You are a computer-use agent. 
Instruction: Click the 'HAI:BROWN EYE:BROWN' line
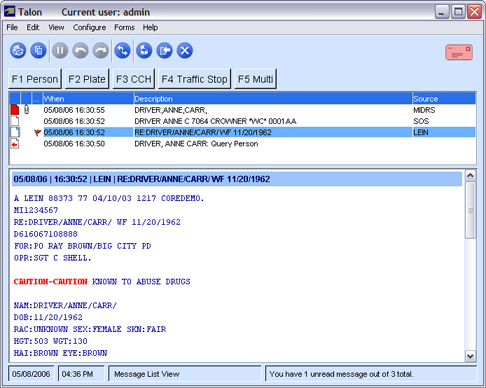(x=60, y=353)
